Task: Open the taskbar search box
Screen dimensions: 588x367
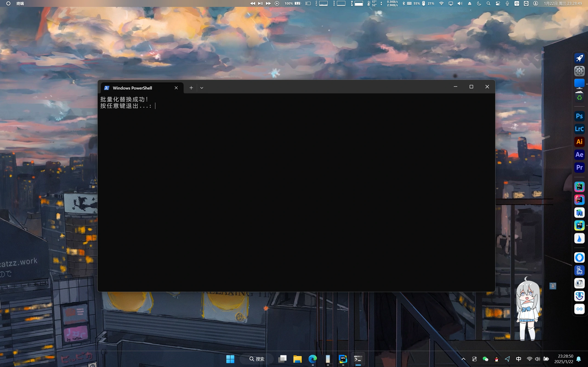Action: click(x=257, y=359)
